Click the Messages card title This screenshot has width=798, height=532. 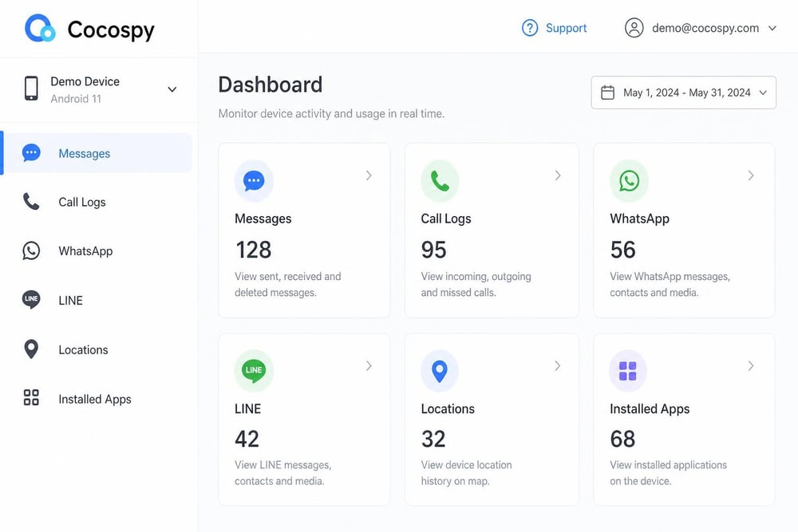point(263,219)
